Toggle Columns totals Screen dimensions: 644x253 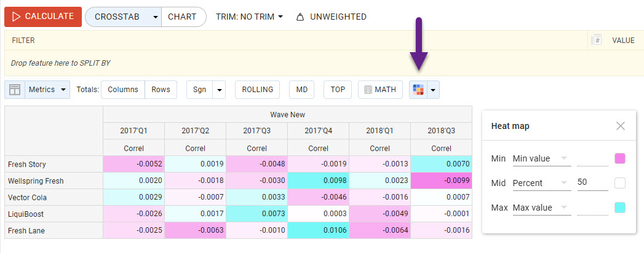point(123,90)
